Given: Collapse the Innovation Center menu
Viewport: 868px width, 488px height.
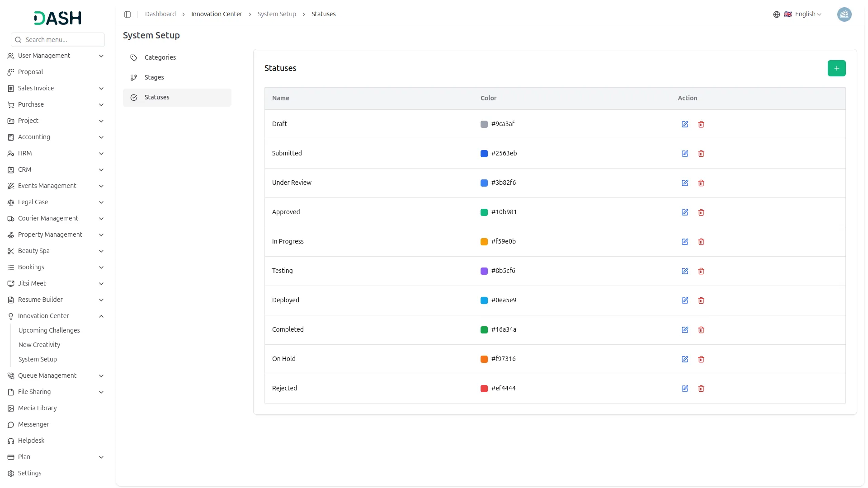Looking at the screenshot, I should (x=56, y=316).
